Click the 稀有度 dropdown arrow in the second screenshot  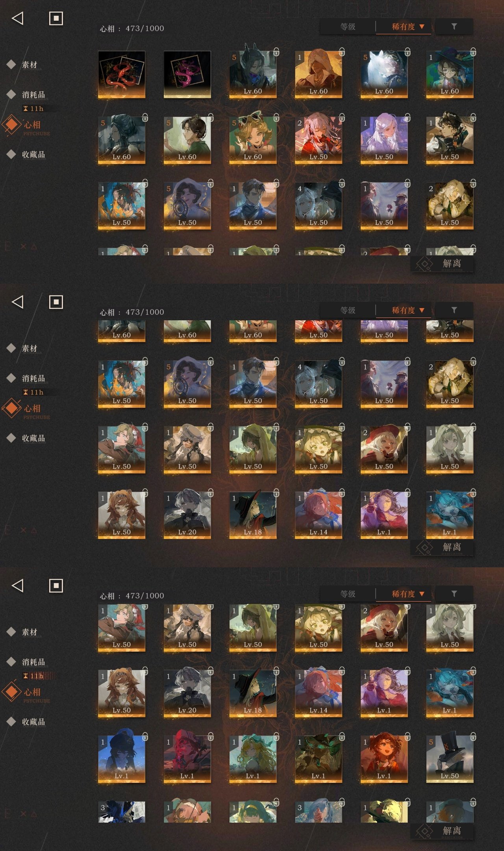[422, 310]
